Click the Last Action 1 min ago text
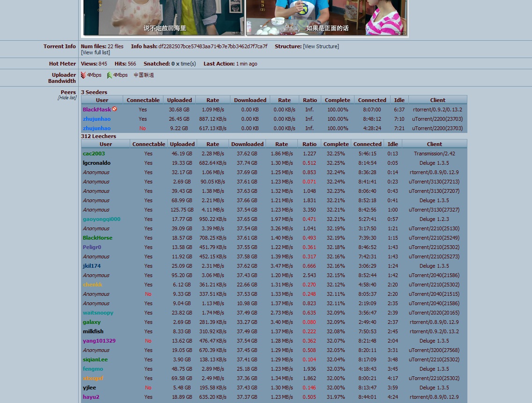 point(230,64)
